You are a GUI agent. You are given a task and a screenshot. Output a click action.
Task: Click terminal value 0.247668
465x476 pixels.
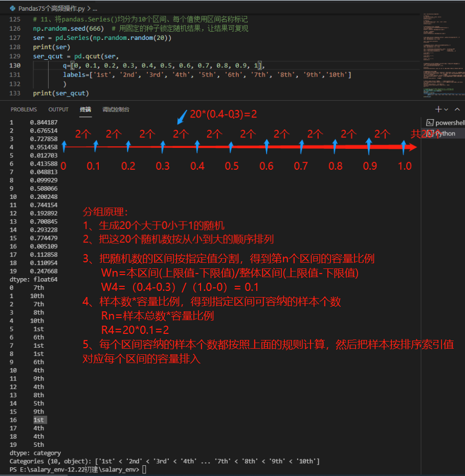[43, 271]
